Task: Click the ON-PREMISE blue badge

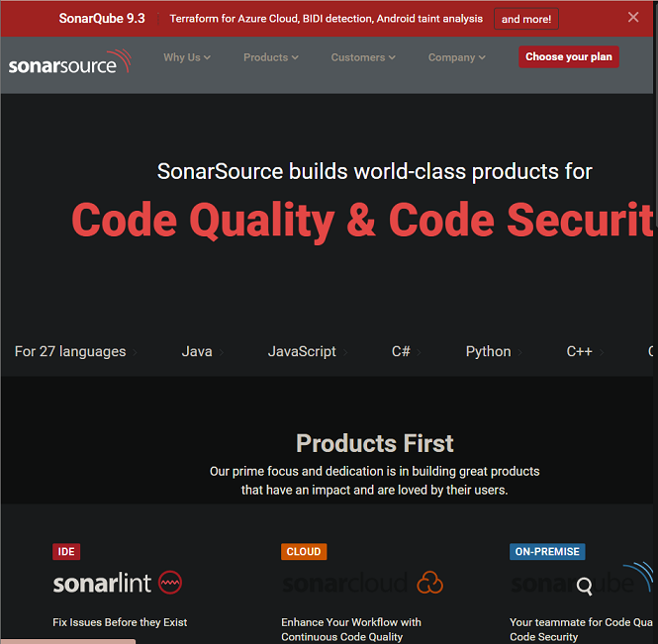Action: coord(547,551)
